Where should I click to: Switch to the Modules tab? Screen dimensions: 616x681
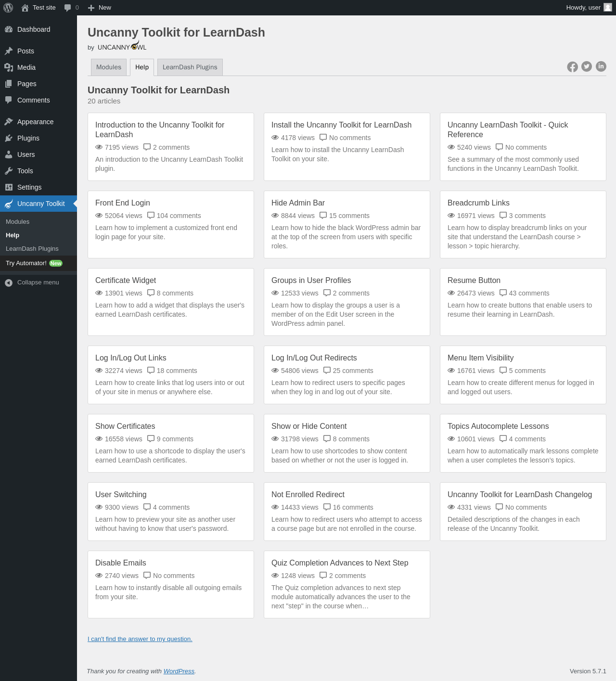[109, 67]
